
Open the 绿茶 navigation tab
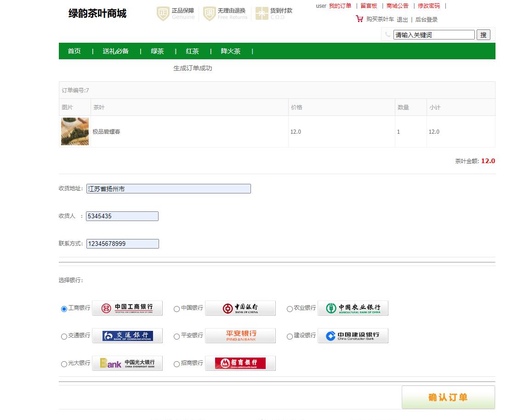pos(157,51)
